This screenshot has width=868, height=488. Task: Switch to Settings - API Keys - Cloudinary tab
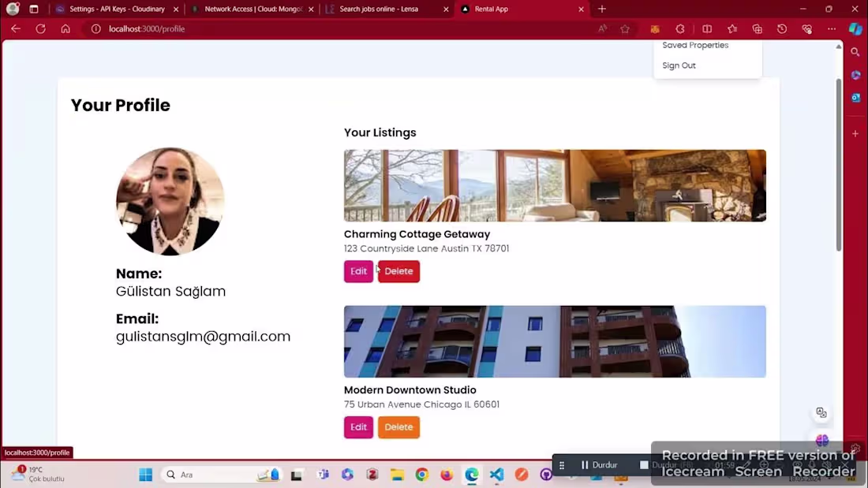tap(117, 9)
